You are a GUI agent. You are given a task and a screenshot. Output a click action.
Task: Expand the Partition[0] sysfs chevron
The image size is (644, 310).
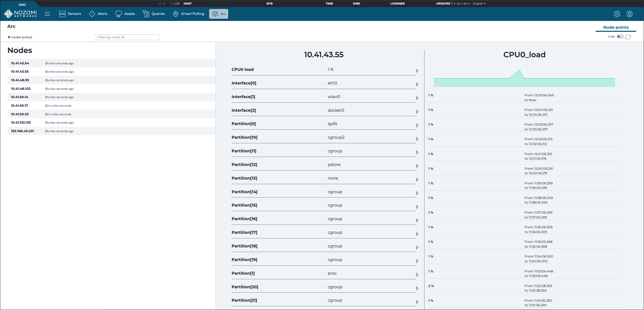[x=417, y=125]
